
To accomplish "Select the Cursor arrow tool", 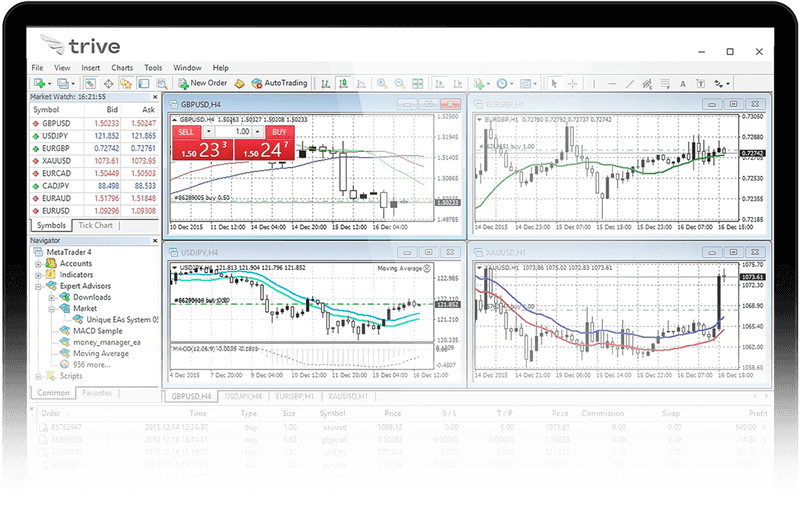I will pos(554,83).
